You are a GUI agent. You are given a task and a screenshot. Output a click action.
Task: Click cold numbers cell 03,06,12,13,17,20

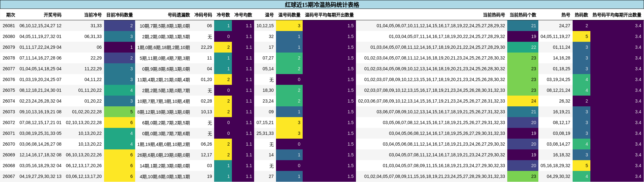coord(84,176)
